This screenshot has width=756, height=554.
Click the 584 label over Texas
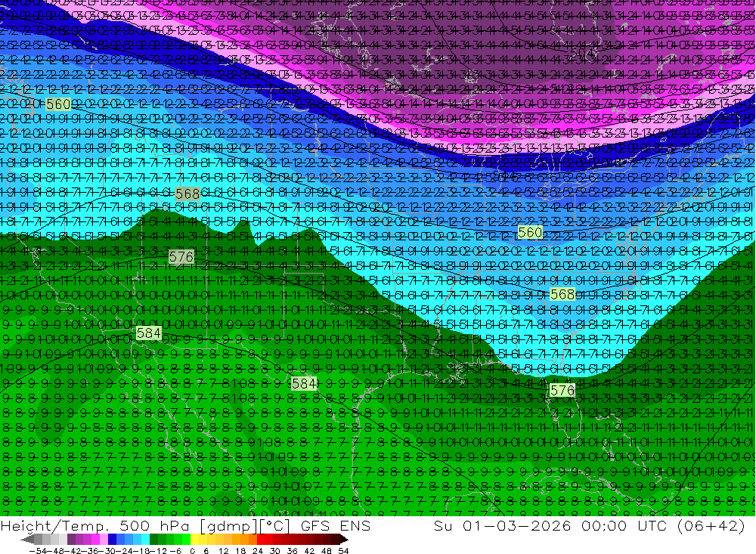pyautogui.click(x=304, y=383)
